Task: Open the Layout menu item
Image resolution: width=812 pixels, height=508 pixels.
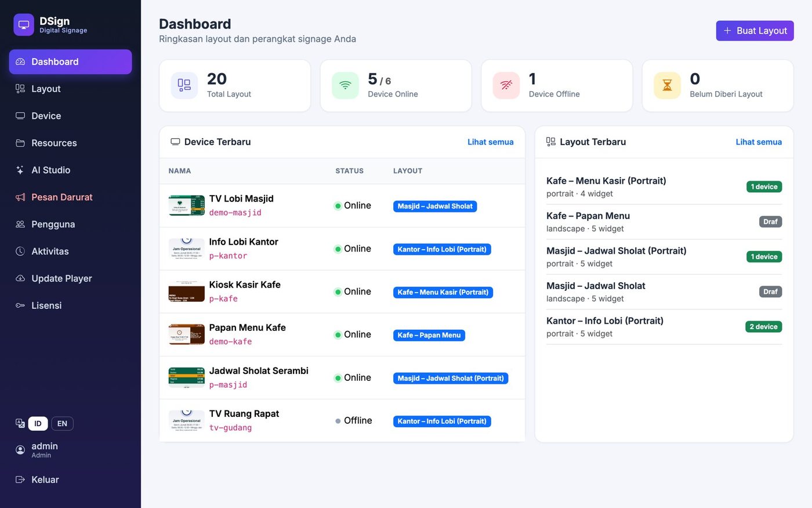Action: [x=70, y=89]
